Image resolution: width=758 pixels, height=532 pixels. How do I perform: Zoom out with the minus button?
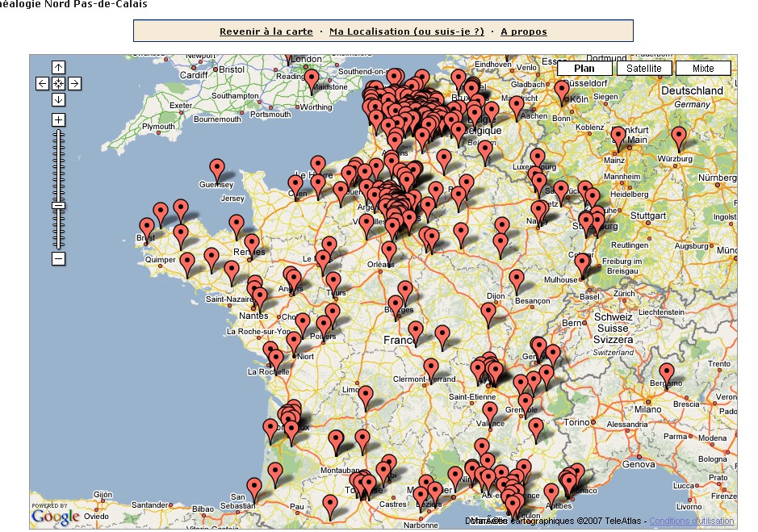coord(58,258)
